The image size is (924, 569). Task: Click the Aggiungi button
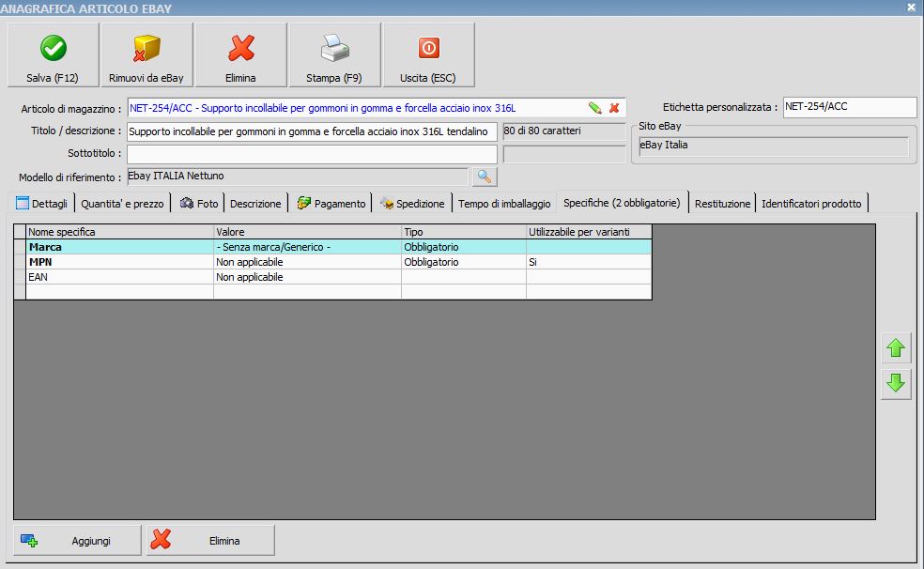77,541
